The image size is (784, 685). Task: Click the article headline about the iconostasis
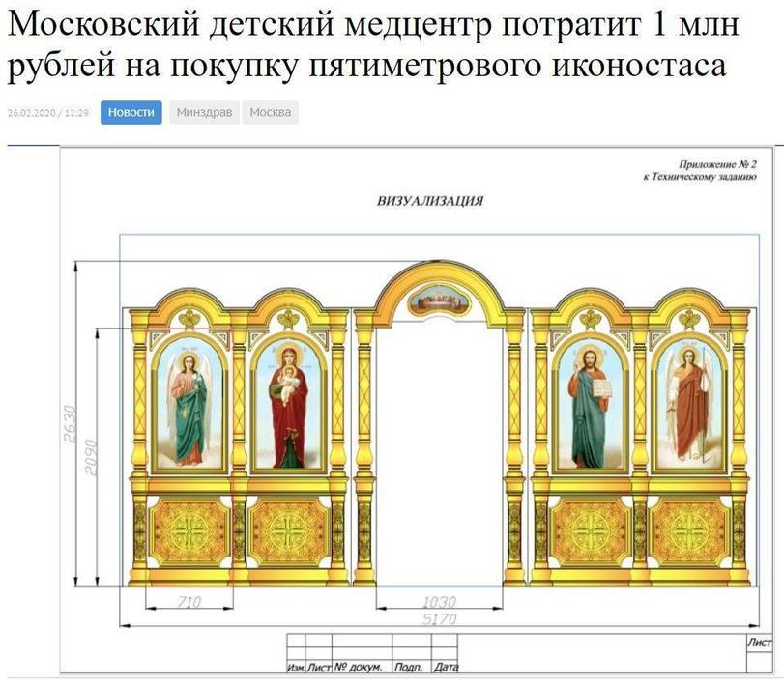372,44
